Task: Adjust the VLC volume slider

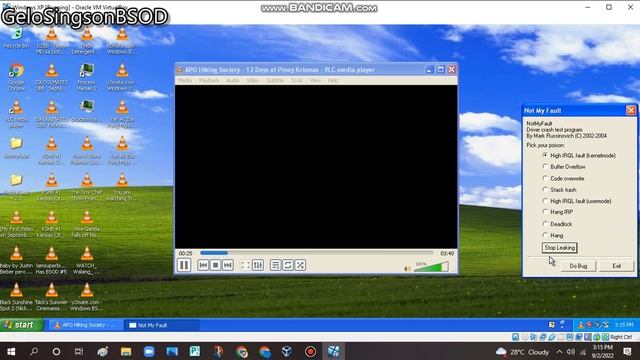Action: [x=431, y=267]
